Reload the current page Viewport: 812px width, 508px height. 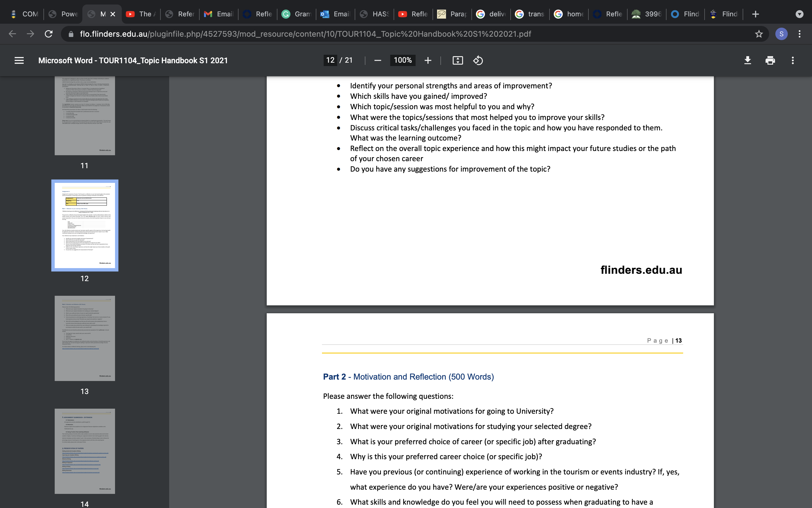tap(49, 34)
